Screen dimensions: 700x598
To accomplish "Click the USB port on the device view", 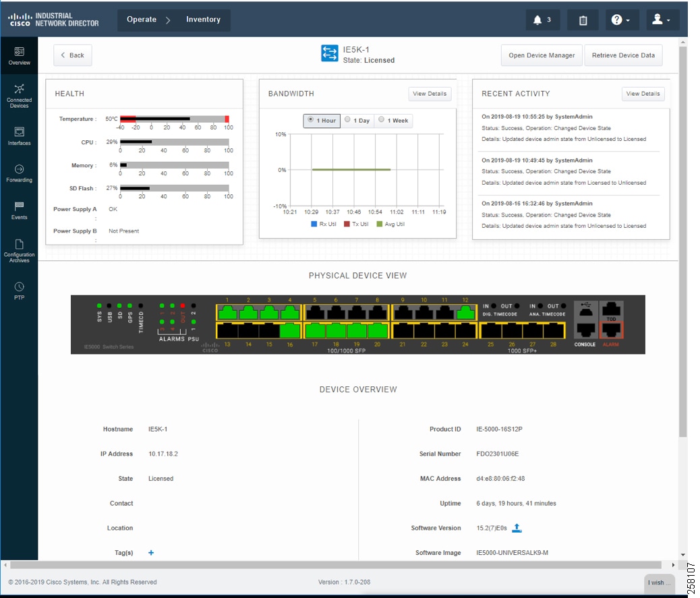I will (x=586, y=309).
